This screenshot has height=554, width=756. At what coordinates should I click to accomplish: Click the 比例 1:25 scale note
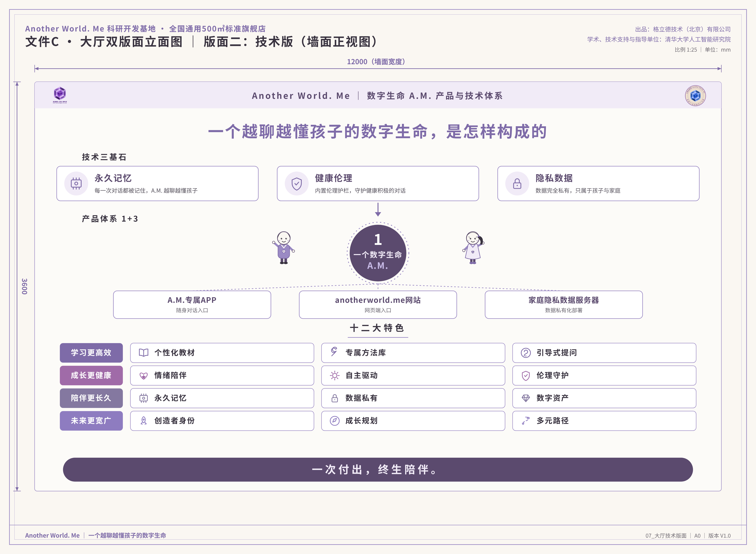click(686, 50)
